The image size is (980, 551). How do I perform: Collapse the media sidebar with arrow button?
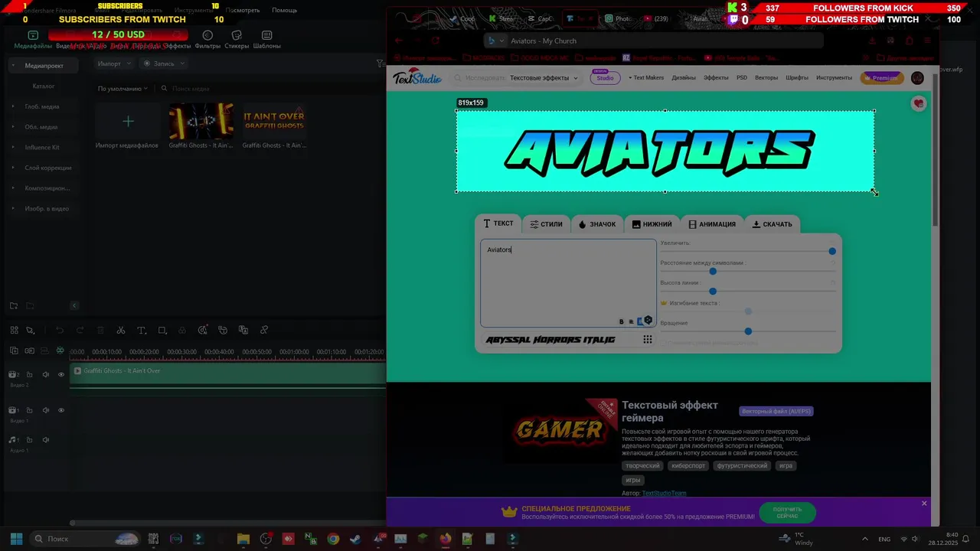74,306
